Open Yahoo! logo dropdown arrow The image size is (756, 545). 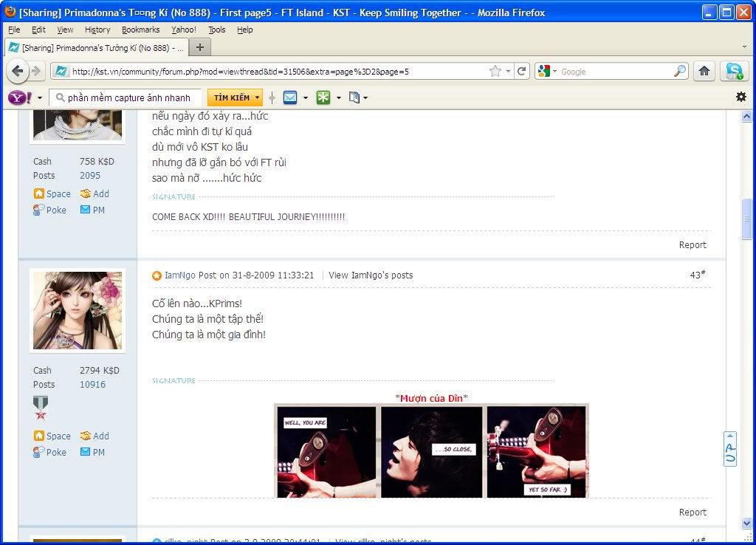40,98
